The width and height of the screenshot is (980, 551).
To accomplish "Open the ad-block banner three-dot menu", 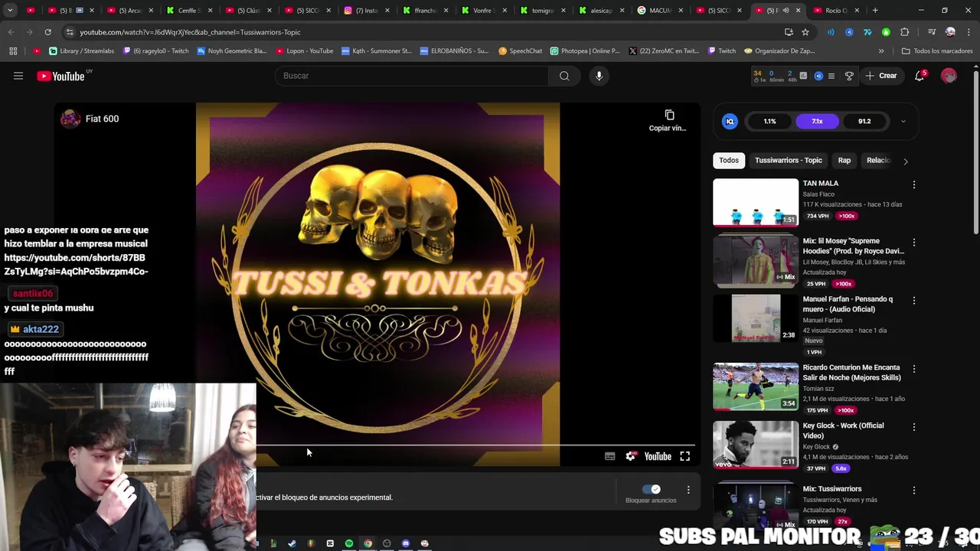I will [x=688, y=490].
